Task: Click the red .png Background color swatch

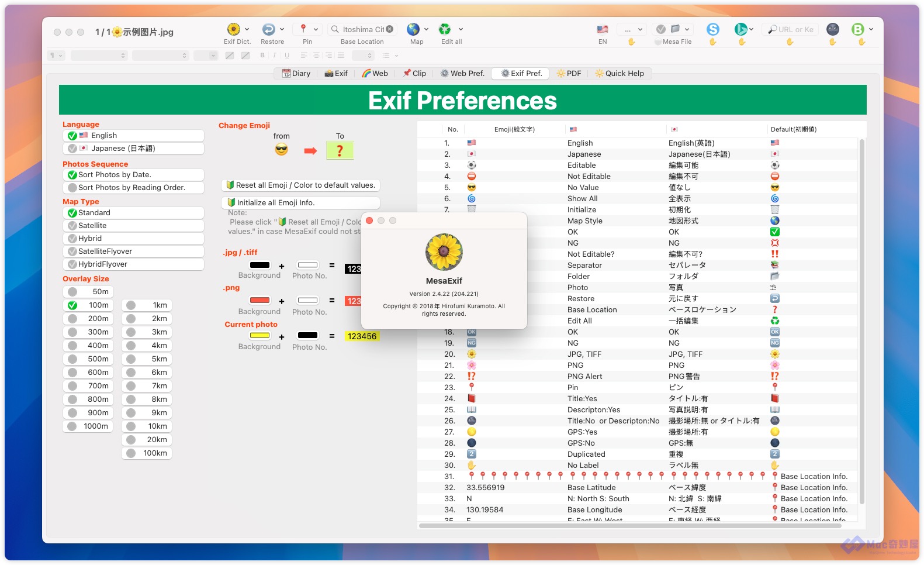Action: coord(260,300)
